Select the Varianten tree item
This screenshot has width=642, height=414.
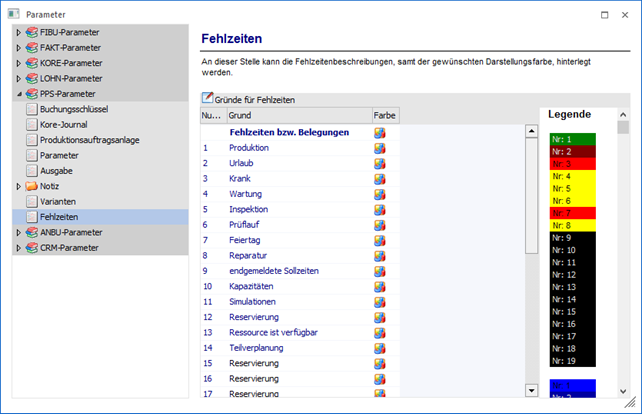59,201
